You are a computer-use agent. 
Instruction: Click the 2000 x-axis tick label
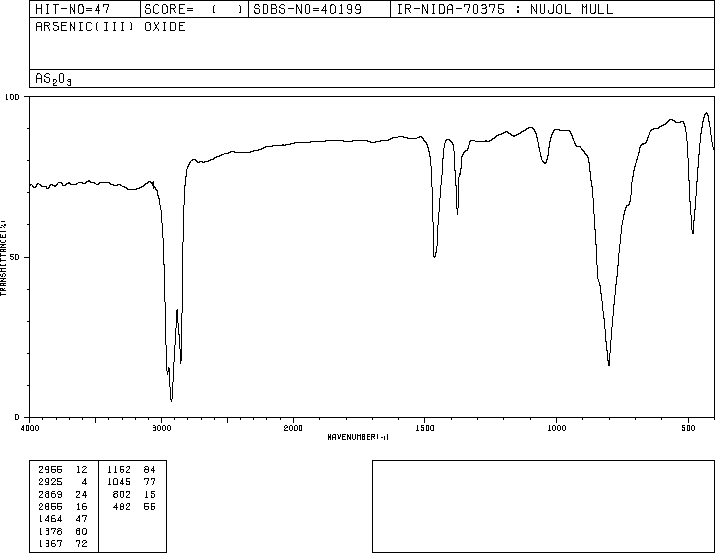coord(293,428)
